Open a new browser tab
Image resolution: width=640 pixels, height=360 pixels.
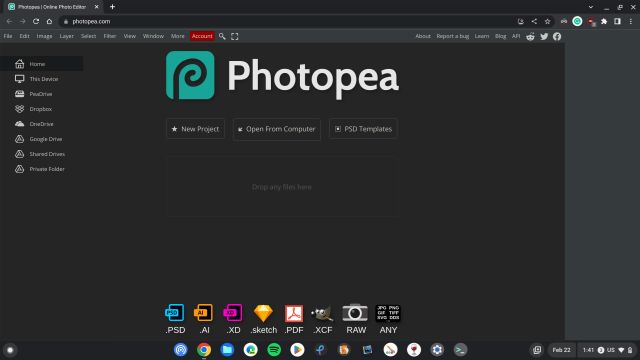tap(112, 7)
